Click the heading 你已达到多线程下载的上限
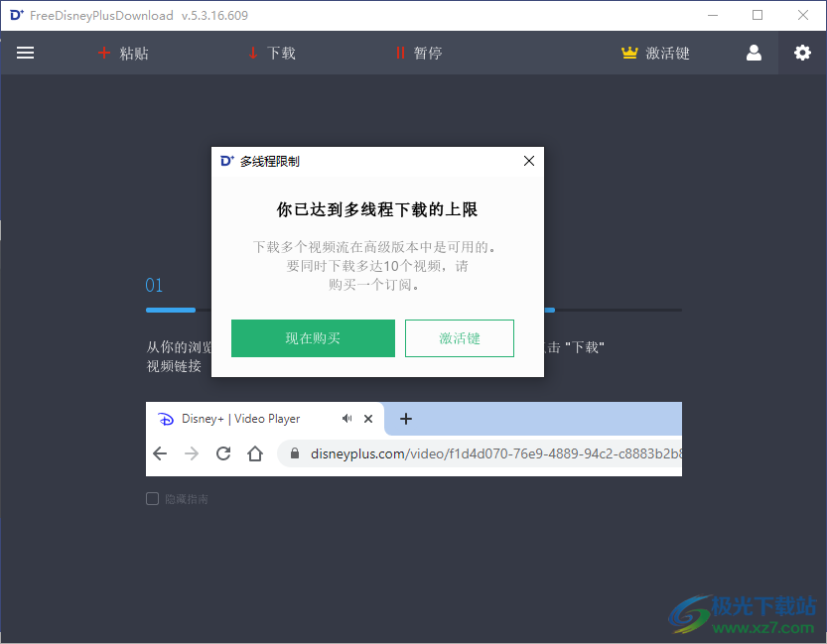 377,209
